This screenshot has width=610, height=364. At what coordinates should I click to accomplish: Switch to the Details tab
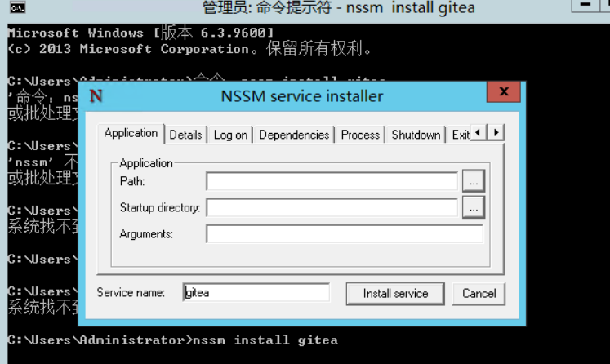point(185,135)
